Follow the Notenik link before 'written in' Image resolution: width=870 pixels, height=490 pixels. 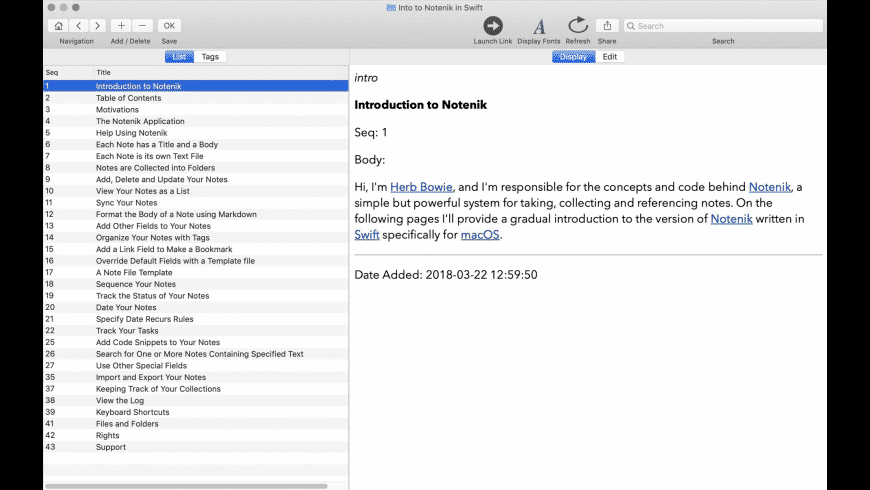(x=731, y=219)
